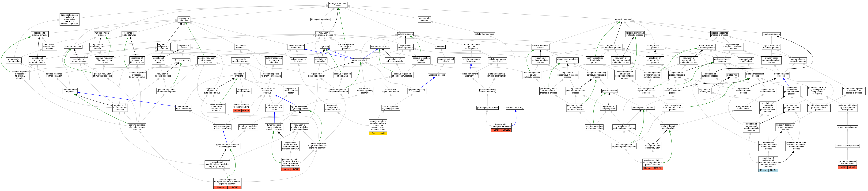Select the 'biological process involved in interspecies interaction' node
Screen dimensions: 868x191
coord(69,19)
